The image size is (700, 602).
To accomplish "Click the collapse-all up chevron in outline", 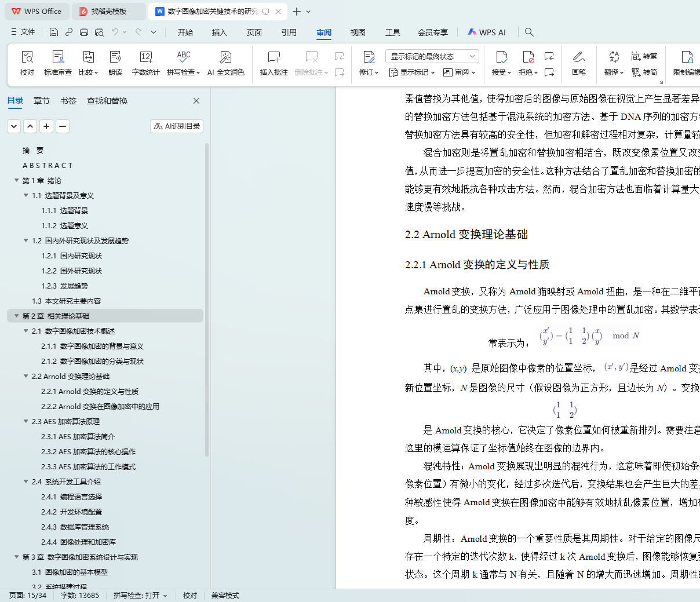I will coord(30,126).
